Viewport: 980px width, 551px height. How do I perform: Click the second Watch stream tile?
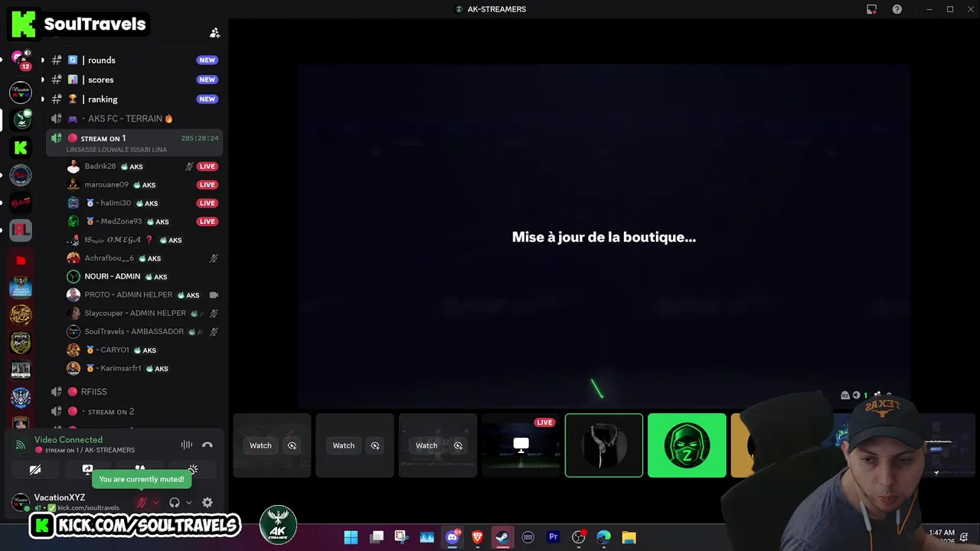[354, 445]
